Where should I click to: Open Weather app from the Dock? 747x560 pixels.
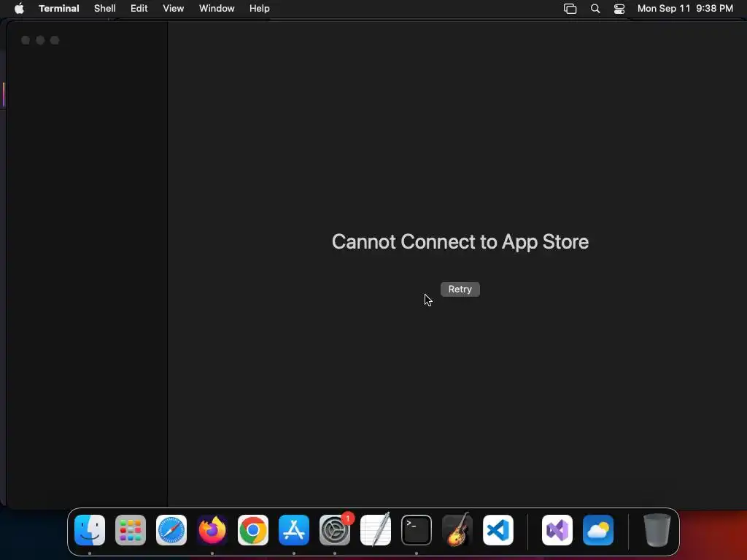coord(598,530)
